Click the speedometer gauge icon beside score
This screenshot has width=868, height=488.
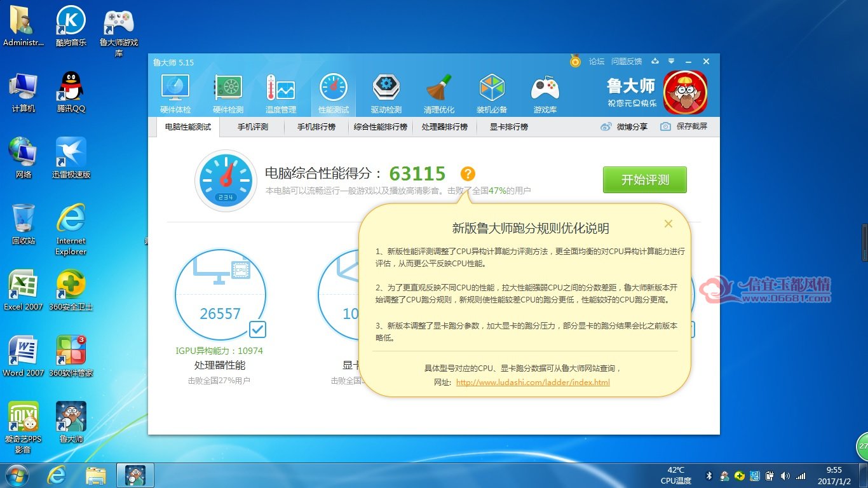pyautogui.click(x=226, y=180)
